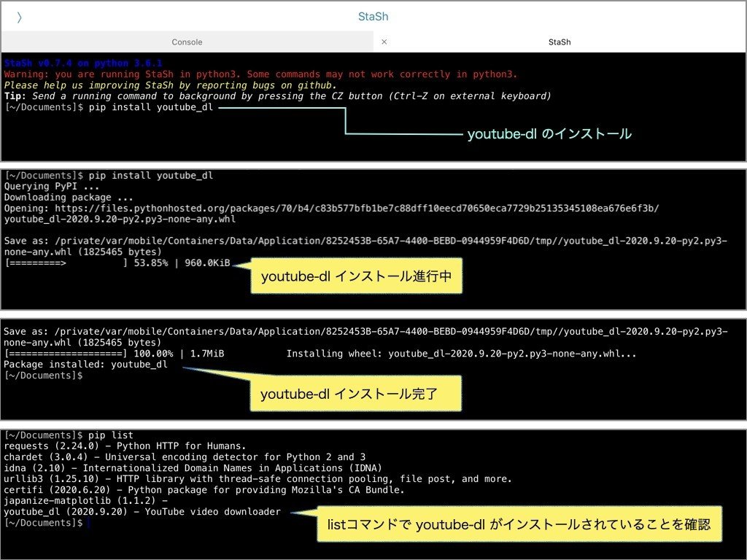The height and width of the screenshot is (560, 747).
Task: Click 'japanize-matplotlib (1.1.2)' package row
Action: [86, 501]
